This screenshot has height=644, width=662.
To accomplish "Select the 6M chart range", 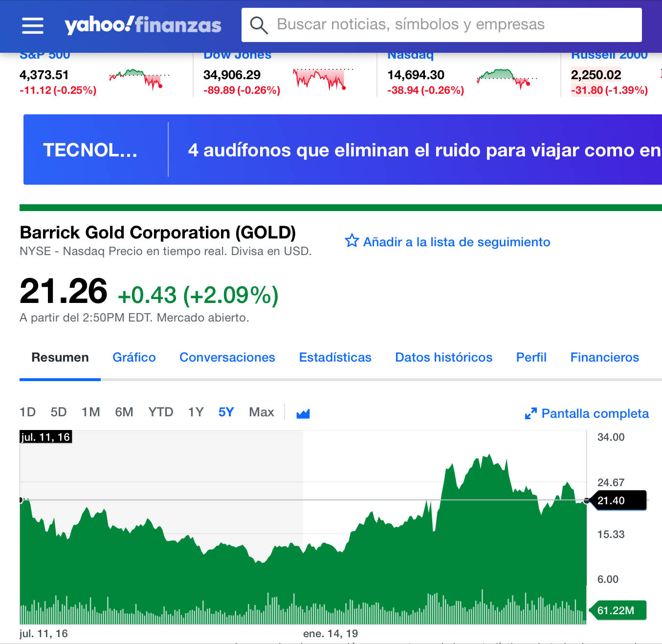I will (124, 412).
